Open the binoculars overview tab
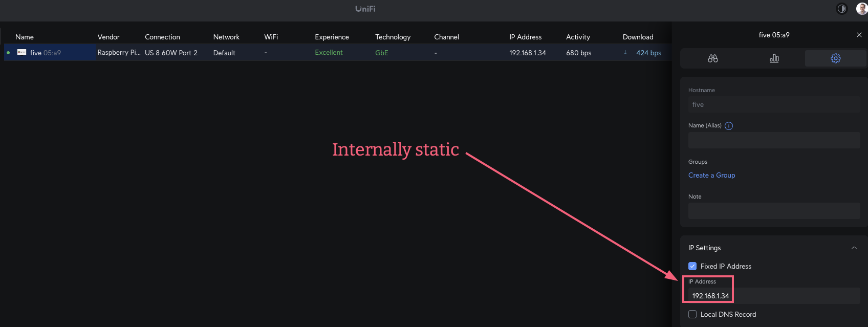Viewport: 868px width, 327px height. pyautogui.click(x=712, y=58)
